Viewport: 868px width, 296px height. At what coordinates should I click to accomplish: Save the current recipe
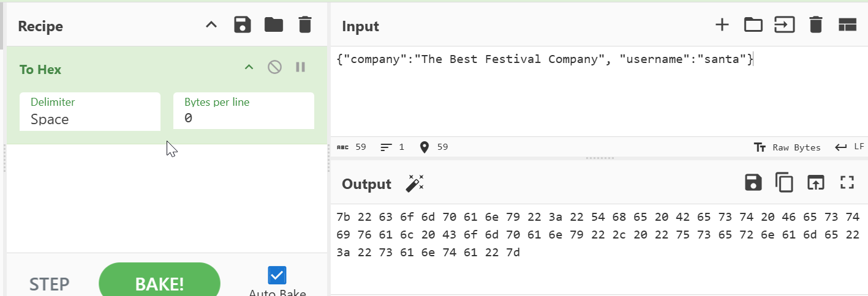coord(243,25)
